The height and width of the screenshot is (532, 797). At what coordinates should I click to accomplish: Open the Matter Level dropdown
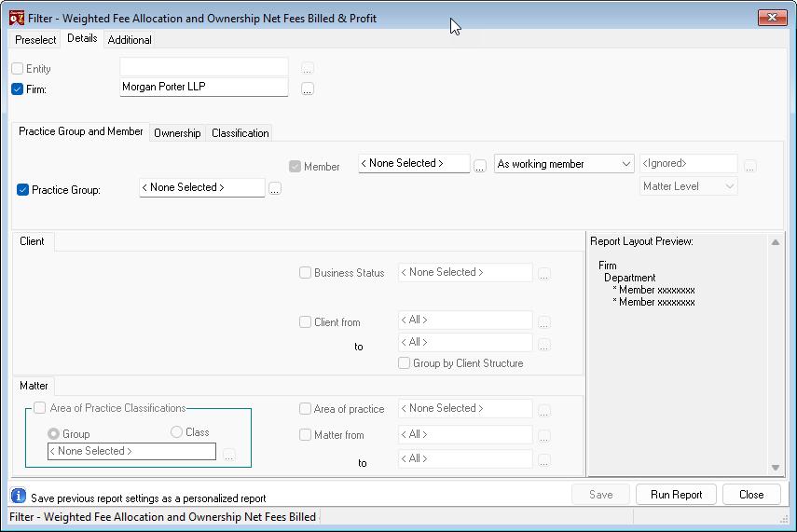[688, 186]
